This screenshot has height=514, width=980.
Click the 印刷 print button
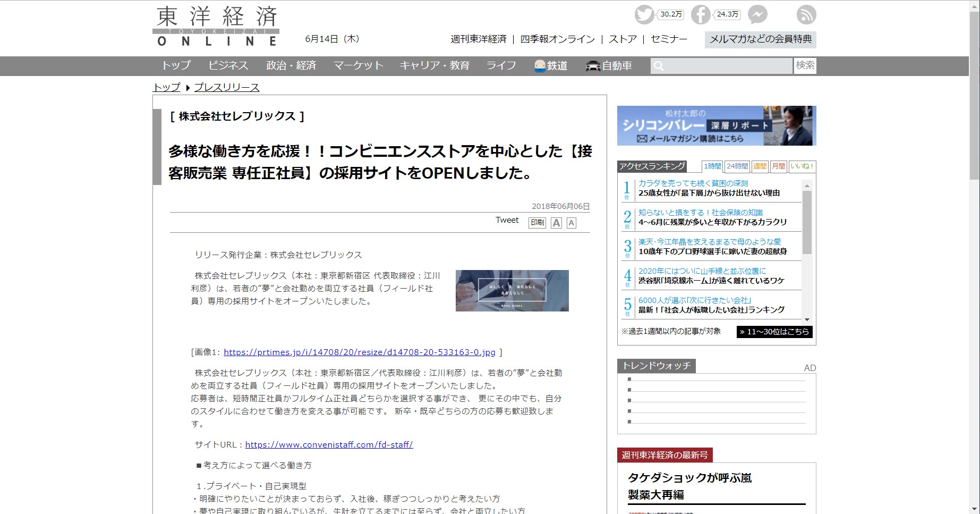click(538, 223)
